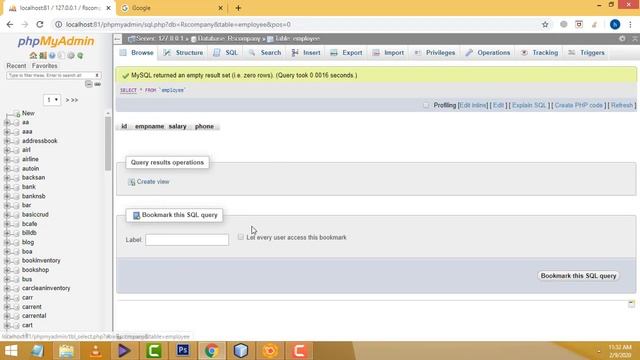Image resolution: width=640 pixels, height=360 pixels.
Task: Open the Import tab
Action: point(389,53)
